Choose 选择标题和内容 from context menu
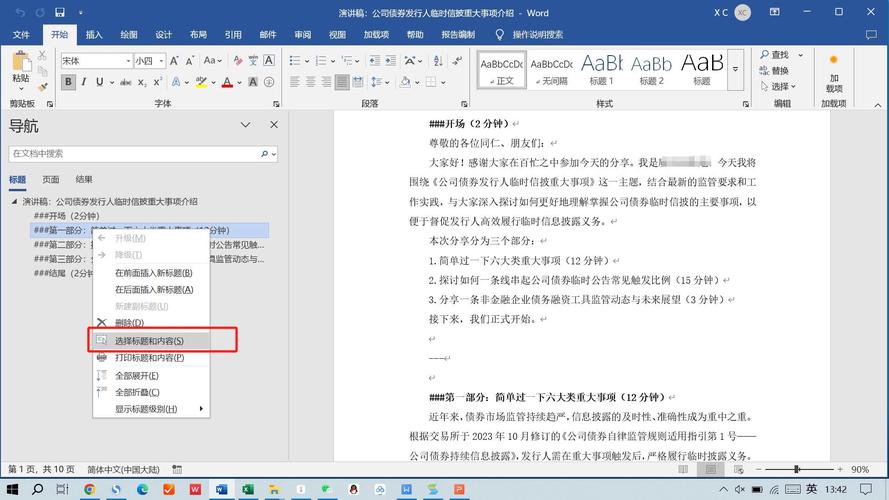This screenshot has width=889, height=500. pos(151,341)
